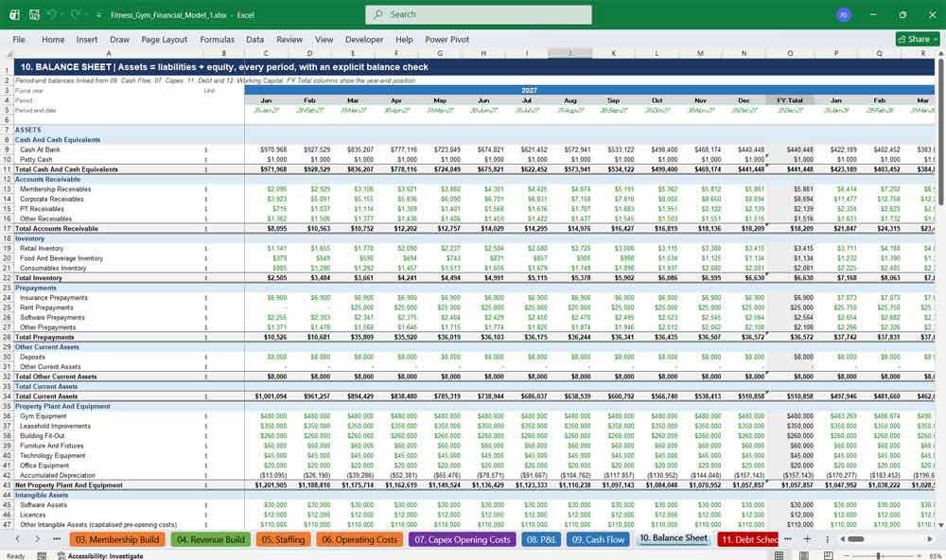
Task: Open the Page Layout tab
Action: tap(164, 39)
